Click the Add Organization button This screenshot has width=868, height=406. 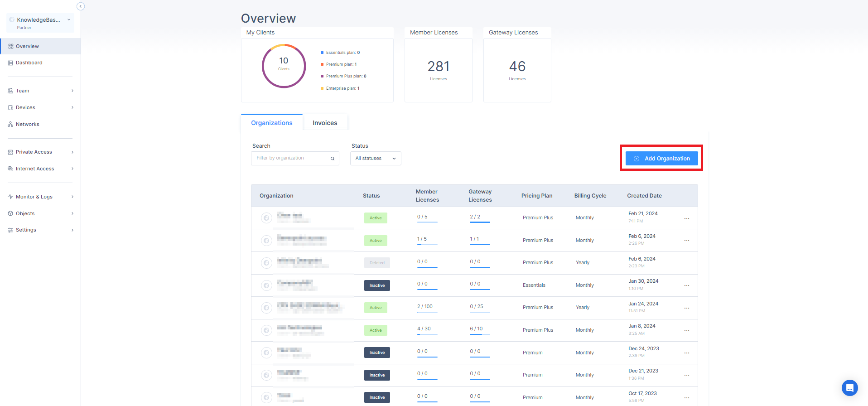click(661, 159)
